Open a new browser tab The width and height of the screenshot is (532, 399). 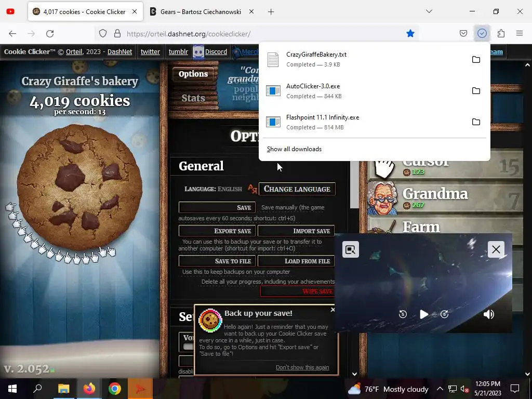click(x=271, y=12)
